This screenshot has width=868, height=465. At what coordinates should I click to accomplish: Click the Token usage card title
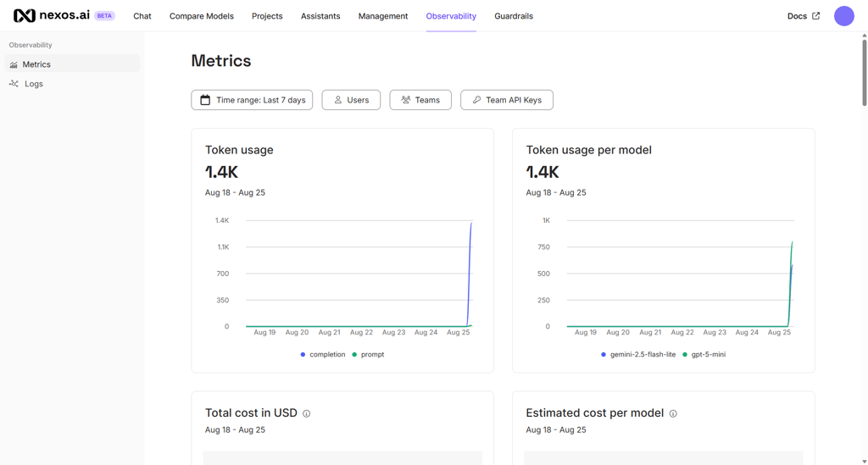[239, 150]
